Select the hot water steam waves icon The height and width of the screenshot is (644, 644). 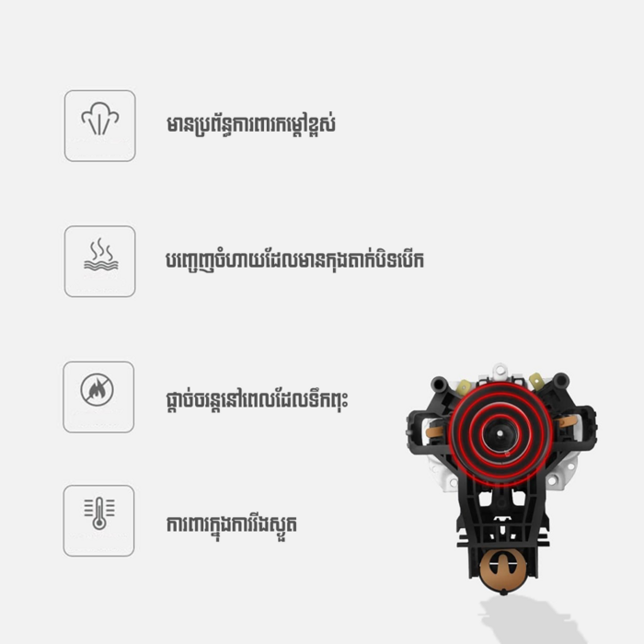coord(99,261)
